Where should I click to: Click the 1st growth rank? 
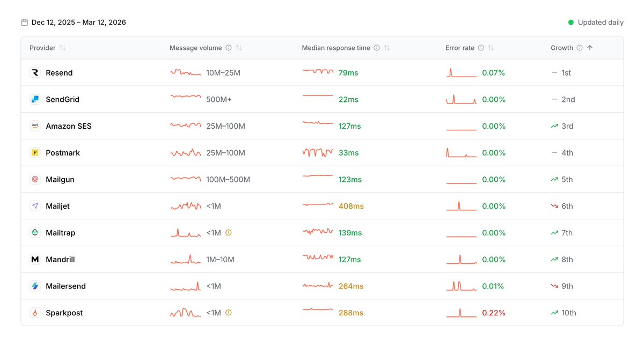566,72
